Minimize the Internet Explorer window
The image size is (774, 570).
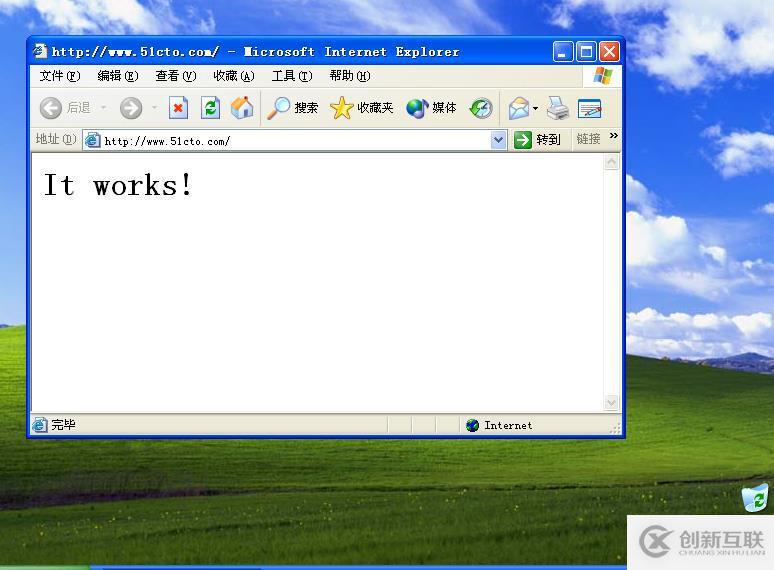(x=563, y=51)
